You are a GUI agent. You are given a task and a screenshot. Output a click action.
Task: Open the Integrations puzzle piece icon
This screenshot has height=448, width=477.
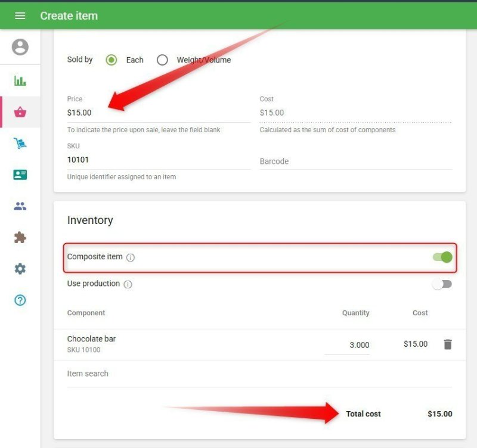[x=20, y=238]
